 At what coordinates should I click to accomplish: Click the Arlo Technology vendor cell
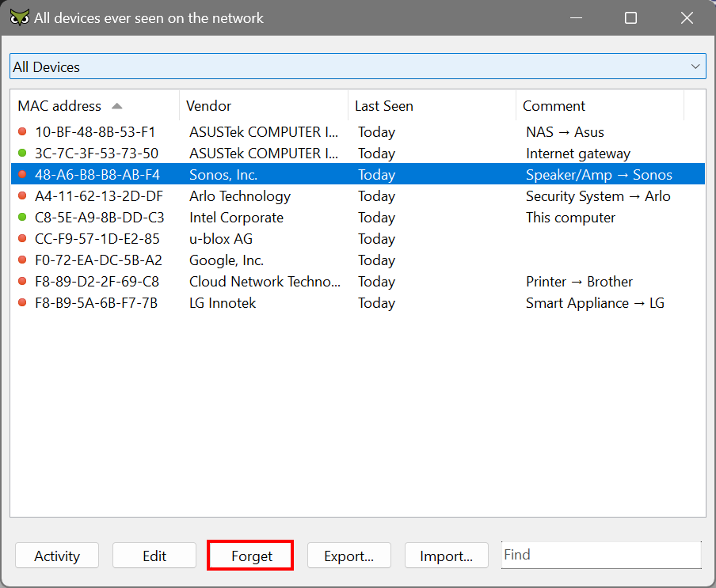pyautogui.click(x=240, y=196)
